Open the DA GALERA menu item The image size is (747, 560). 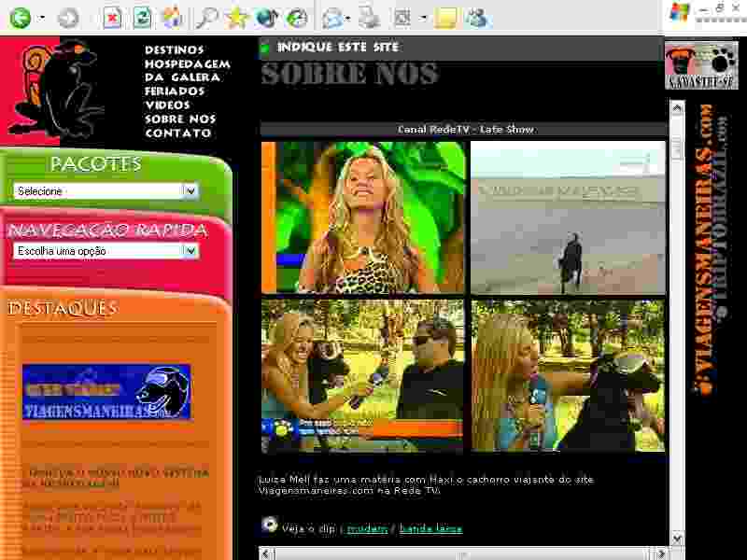point(182,77)
